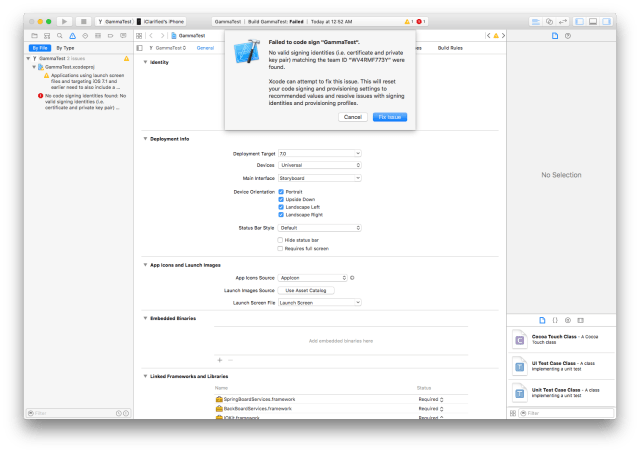Open the Object library
This screenshot has height=453, width=640.
pos(568,320)
